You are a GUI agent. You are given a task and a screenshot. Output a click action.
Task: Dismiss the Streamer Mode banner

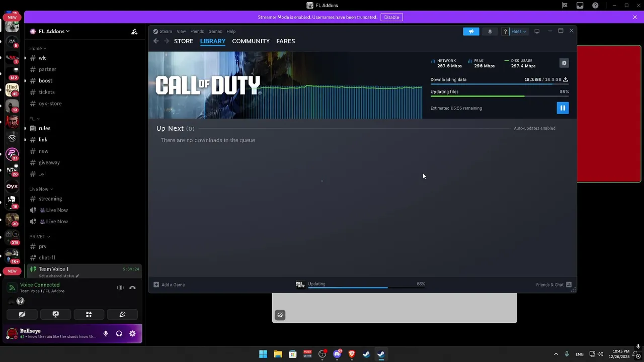click(x=635, y=17)
